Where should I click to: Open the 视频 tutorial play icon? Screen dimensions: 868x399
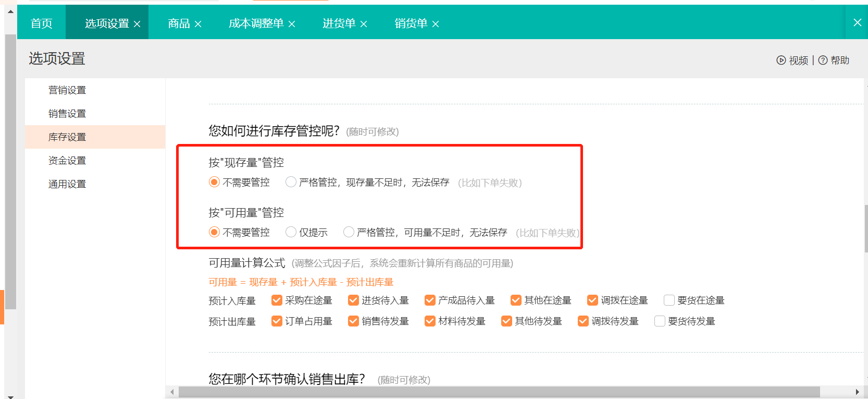(780, 60)
